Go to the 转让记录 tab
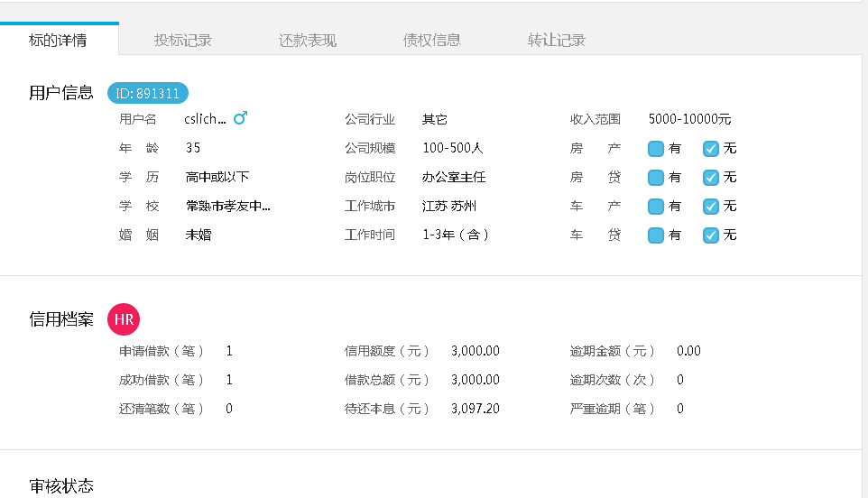 pyautogui.click(x=557, y=40)
